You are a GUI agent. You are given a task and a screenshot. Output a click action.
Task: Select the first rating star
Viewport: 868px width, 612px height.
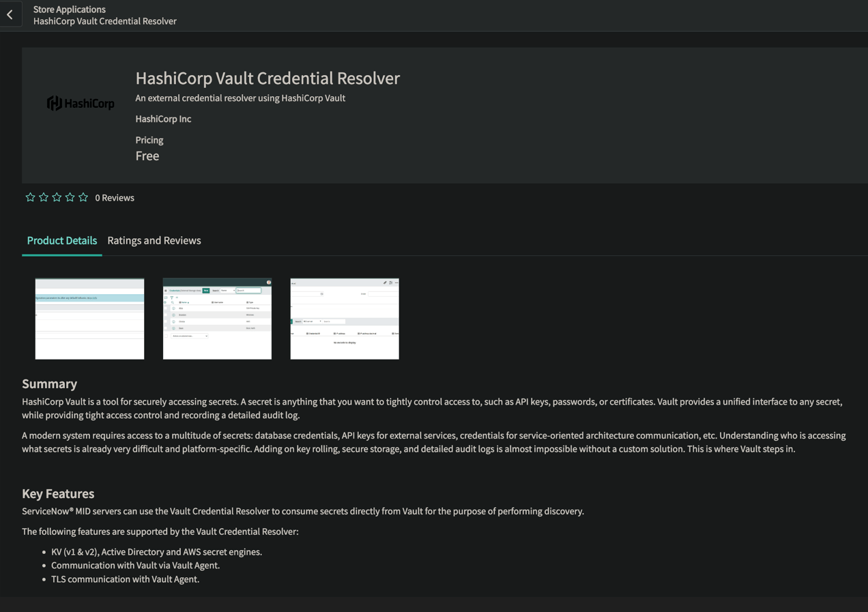click(x=30, y=196)
